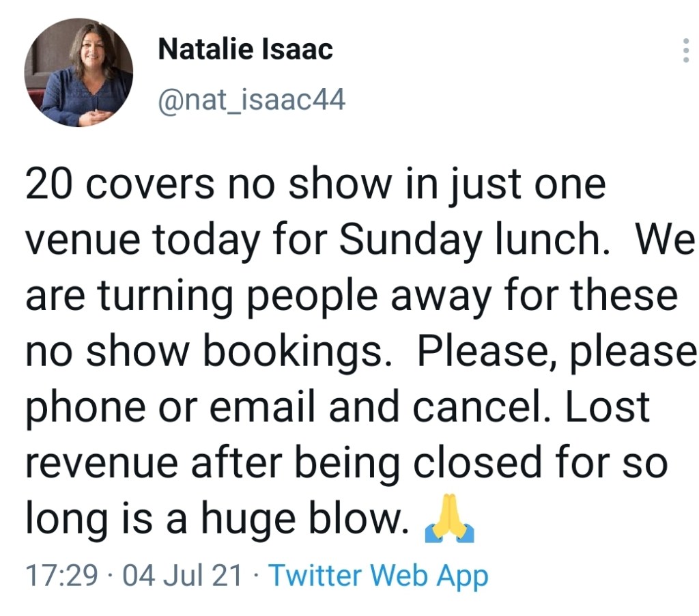Open the Twitter Web App source link
699x616 pixels.
click(378, 576)
